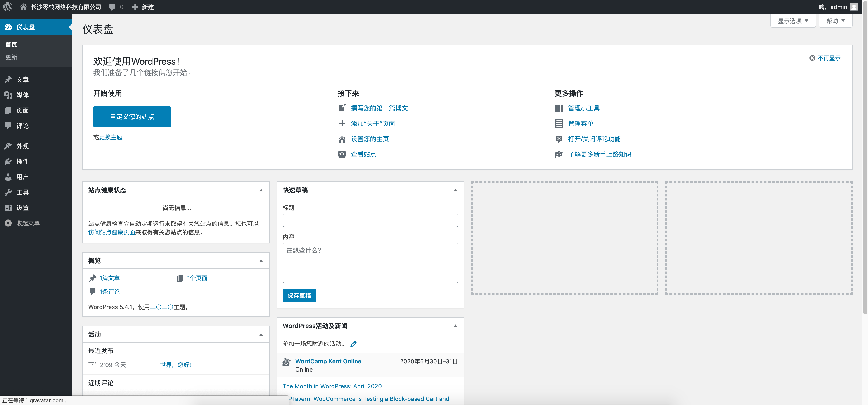Click the dashboard gauge icon next to 仪表盘

point(8,27)
